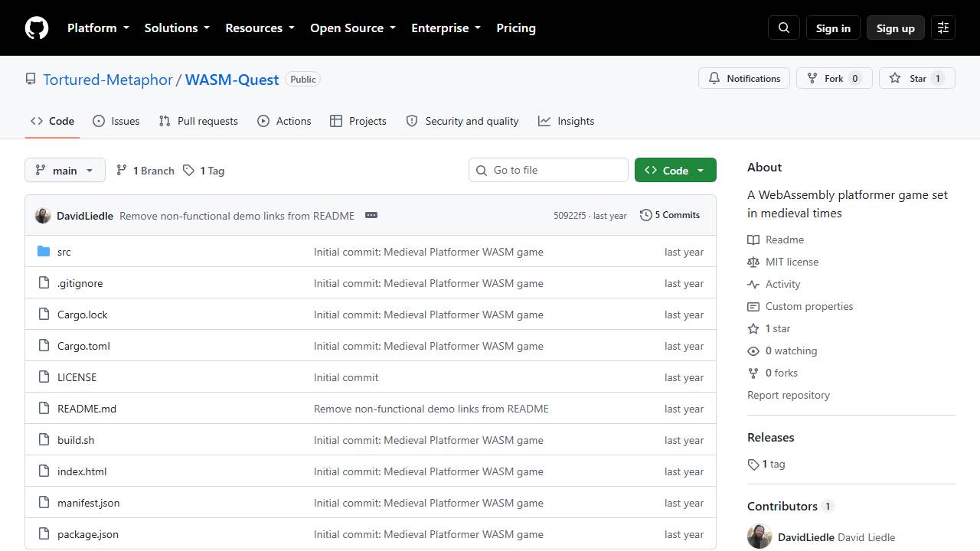Click the branch icon beside 1 Branch
This screenshot has width=980, height=551.
click(x=122, y=171)
